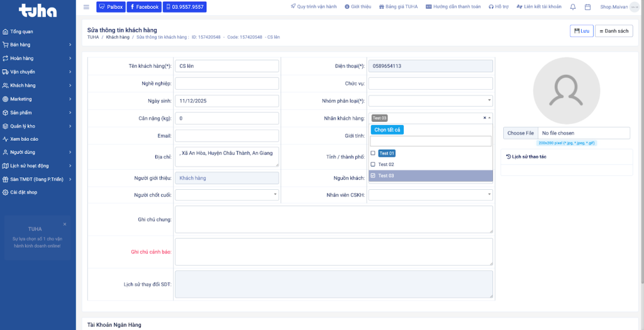This screenshot has height=330, width=644.
Task: Check the Test 01 checkbox
Action: tap(373, 153)
